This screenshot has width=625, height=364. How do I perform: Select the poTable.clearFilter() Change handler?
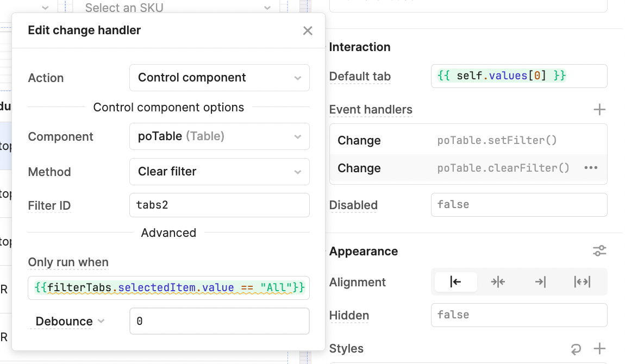(x=468, y=168)
